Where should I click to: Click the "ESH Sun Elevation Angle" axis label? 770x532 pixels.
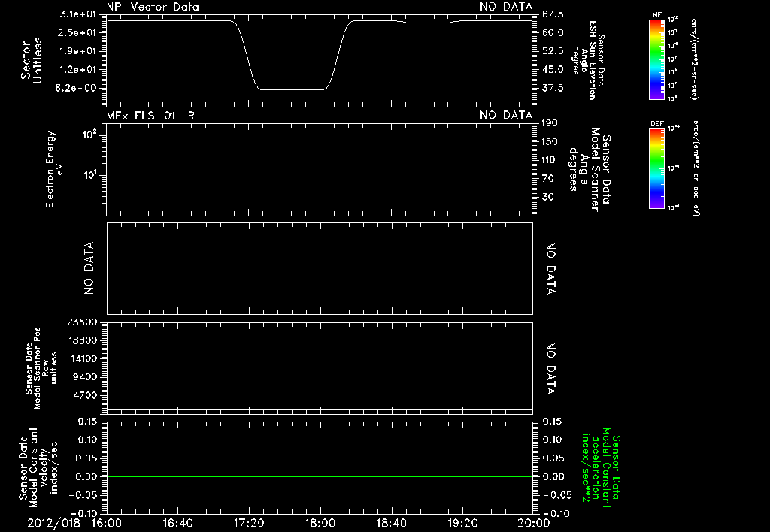(x=590, y=60)
